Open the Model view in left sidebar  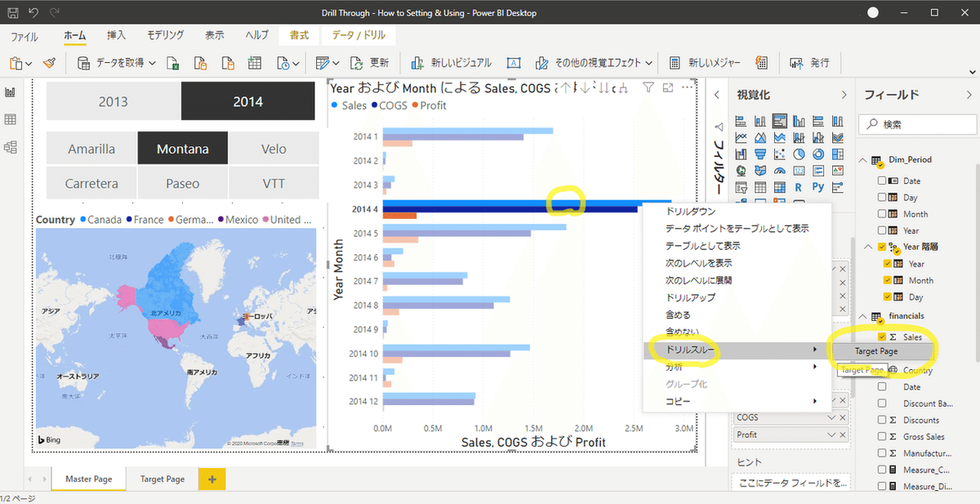point(11,147)
